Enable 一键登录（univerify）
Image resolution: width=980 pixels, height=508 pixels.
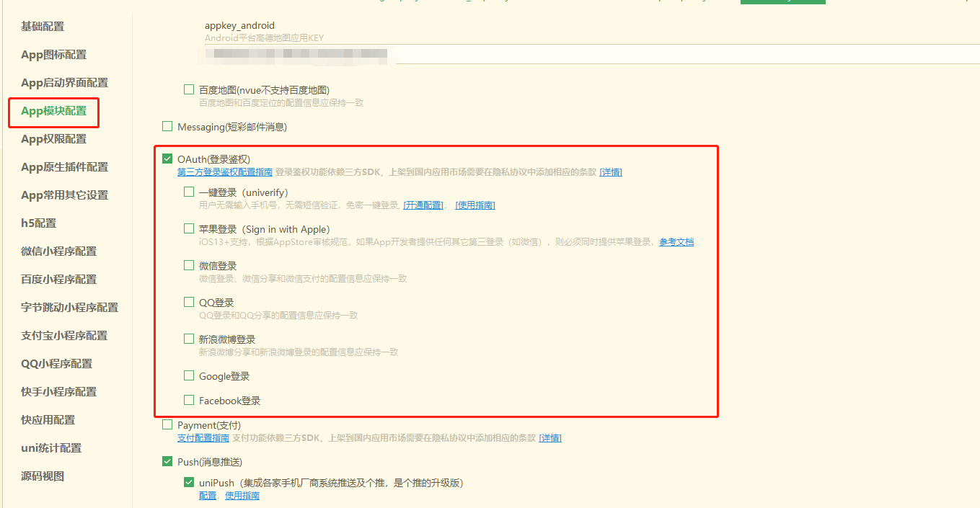(x=189, y=192)
